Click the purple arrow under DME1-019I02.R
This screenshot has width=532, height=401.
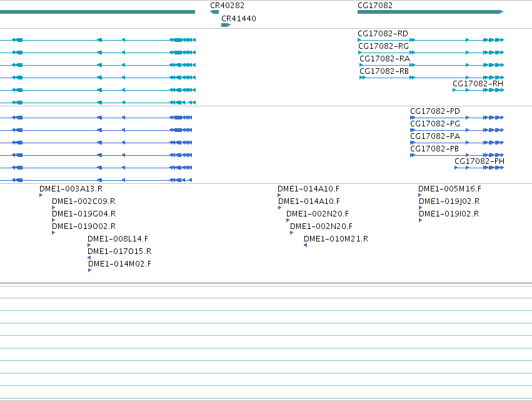[x=420, y=220]
